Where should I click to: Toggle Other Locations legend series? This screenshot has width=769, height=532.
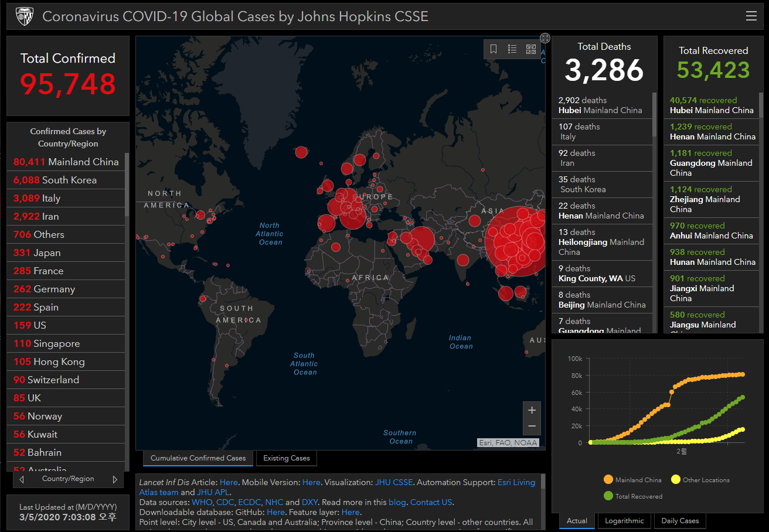[700, 480]
